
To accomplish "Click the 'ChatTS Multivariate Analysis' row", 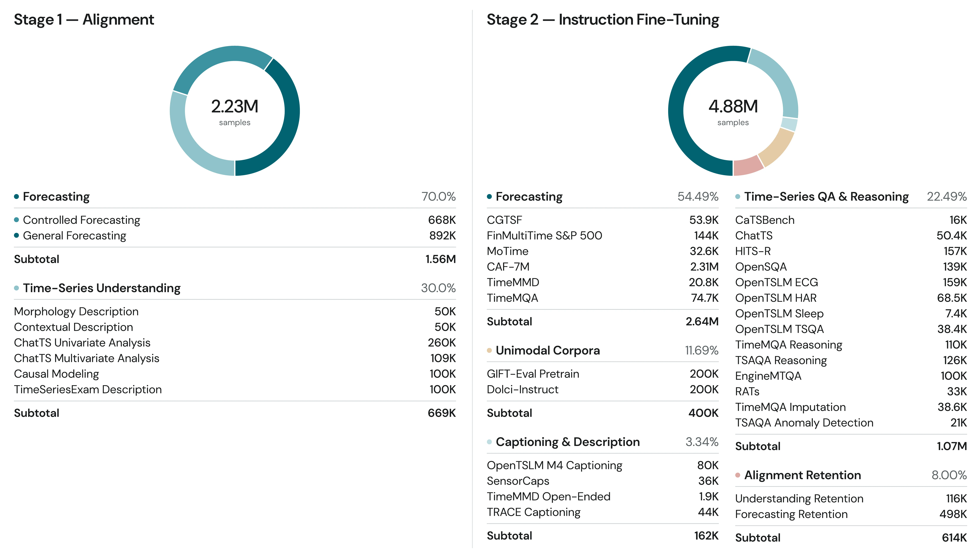I will (235, 358).
